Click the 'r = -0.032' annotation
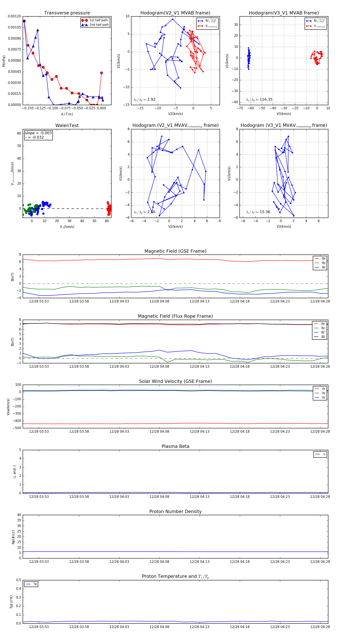 click(x=35, y=137)
